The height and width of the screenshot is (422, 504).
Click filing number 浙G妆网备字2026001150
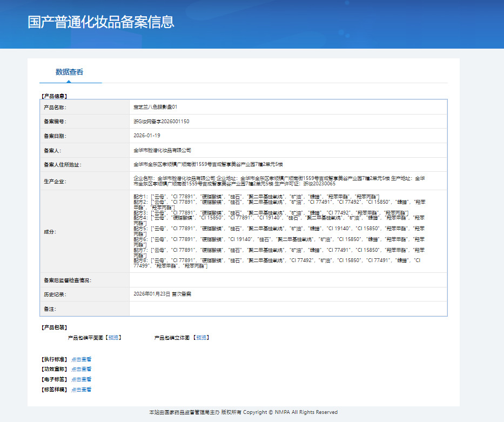point(162,122)
